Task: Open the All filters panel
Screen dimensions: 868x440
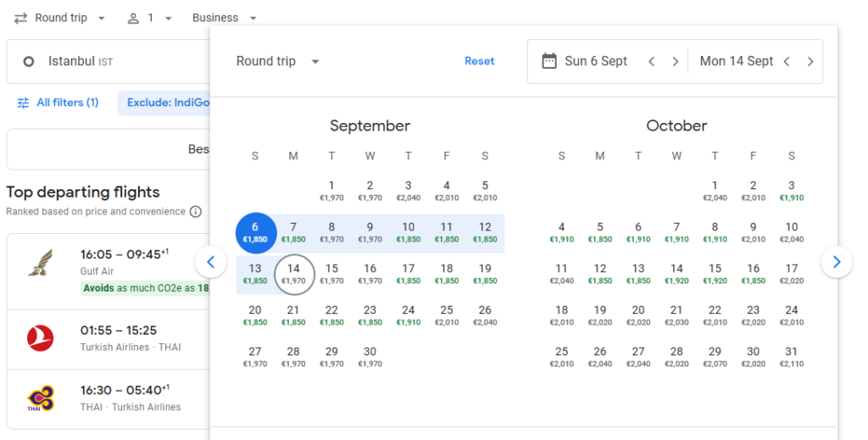Action: click(x=58, y=103)
